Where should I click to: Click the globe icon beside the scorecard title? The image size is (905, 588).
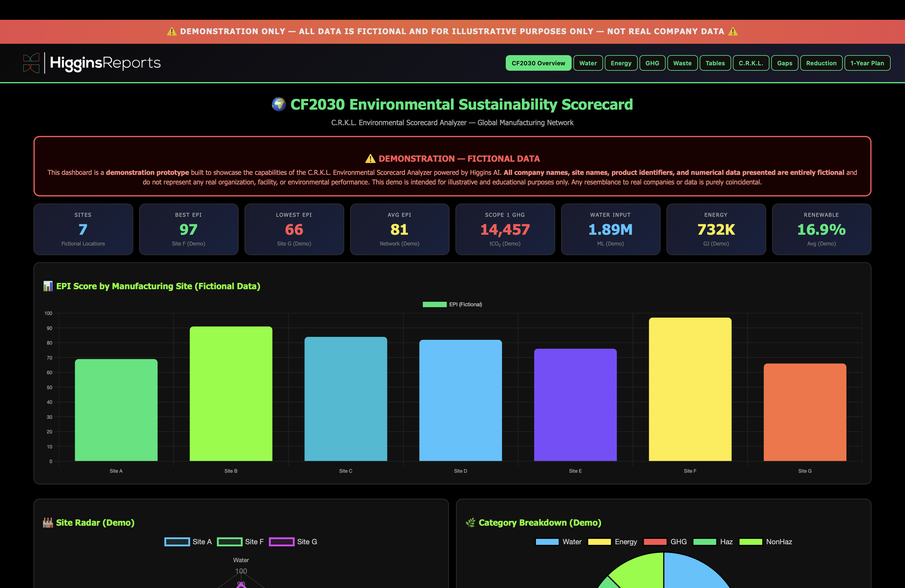tap(279, 104)
